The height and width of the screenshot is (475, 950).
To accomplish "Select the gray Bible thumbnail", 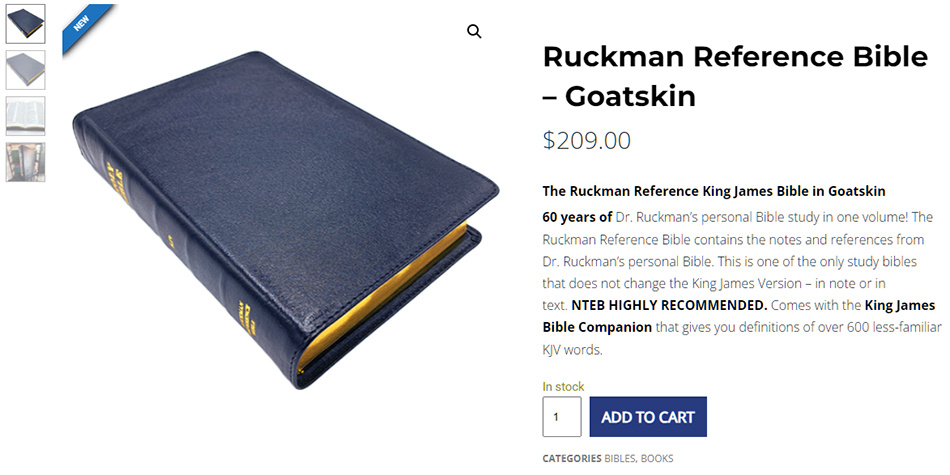I will pos(25,70).
